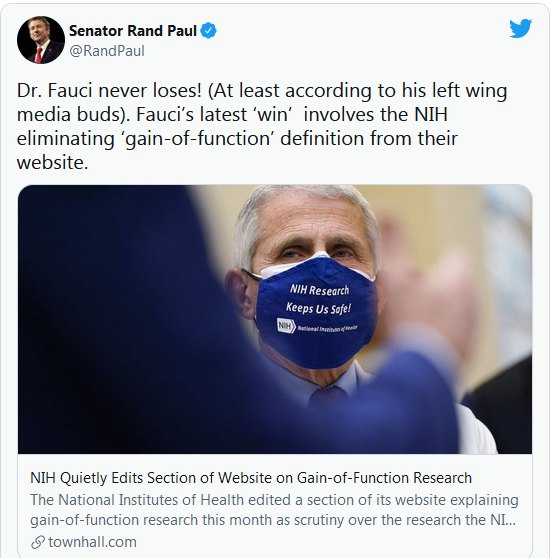Visit the townhall.com source link
Image resolution: width=556 pixels, height=558 pixels.
pos(92,542)
